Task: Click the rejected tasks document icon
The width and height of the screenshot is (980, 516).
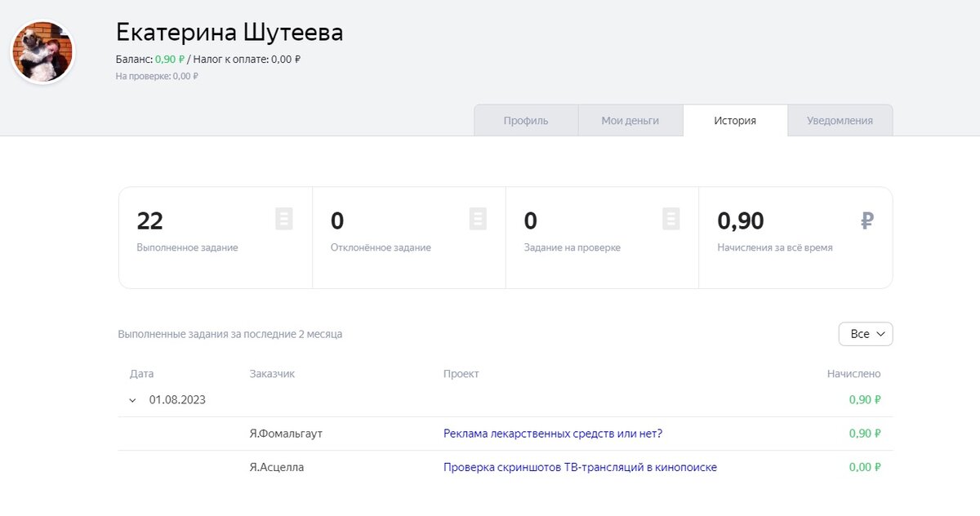Action: (478, 219)
